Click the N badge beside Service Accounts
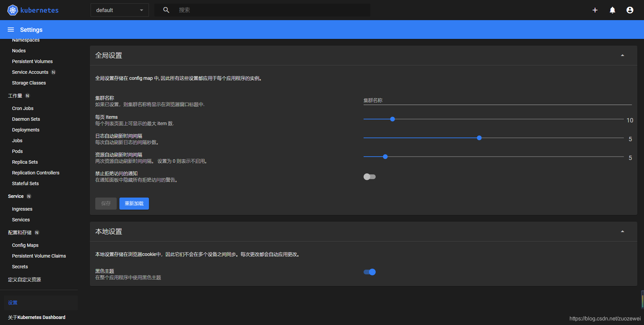The width and height of the screenshot is (644, 325). [53, 72]
